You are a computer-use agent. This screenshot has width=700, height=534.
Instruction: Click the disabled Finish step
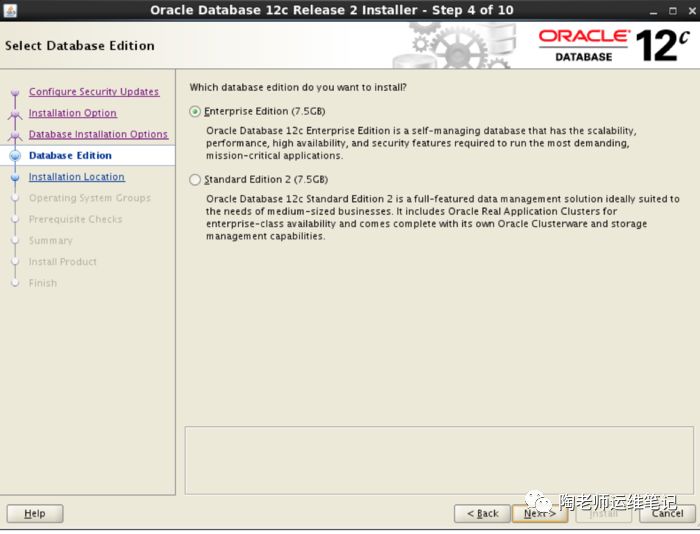(43, 283)
